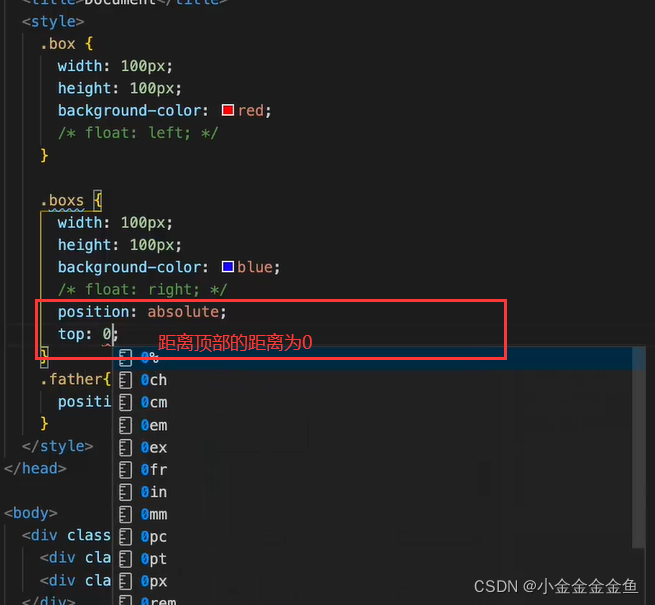Click the closing </head> tag
Viewport: 655px width, 605px height.
tap(35, 468)
